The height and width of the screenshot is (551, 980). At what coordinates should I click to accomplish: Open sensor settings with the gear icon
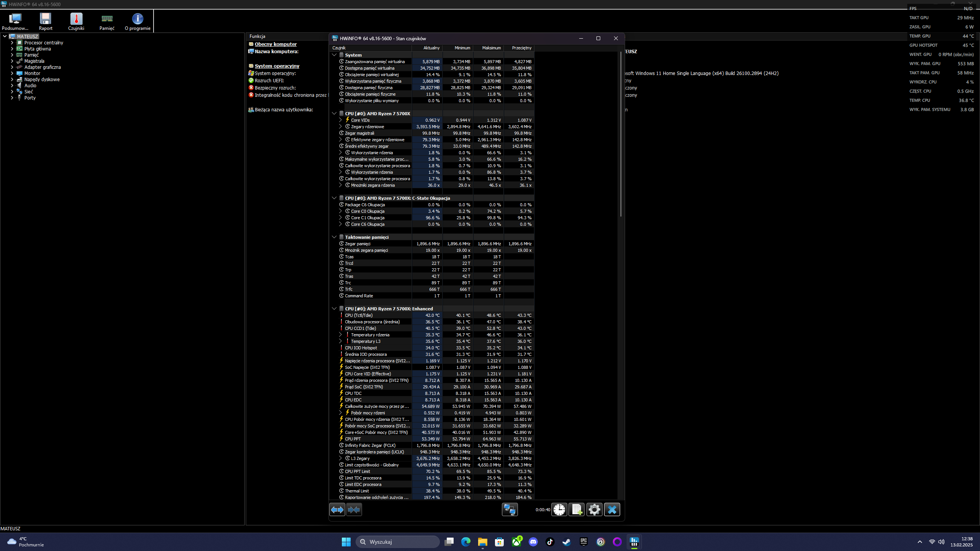point(594,510)
